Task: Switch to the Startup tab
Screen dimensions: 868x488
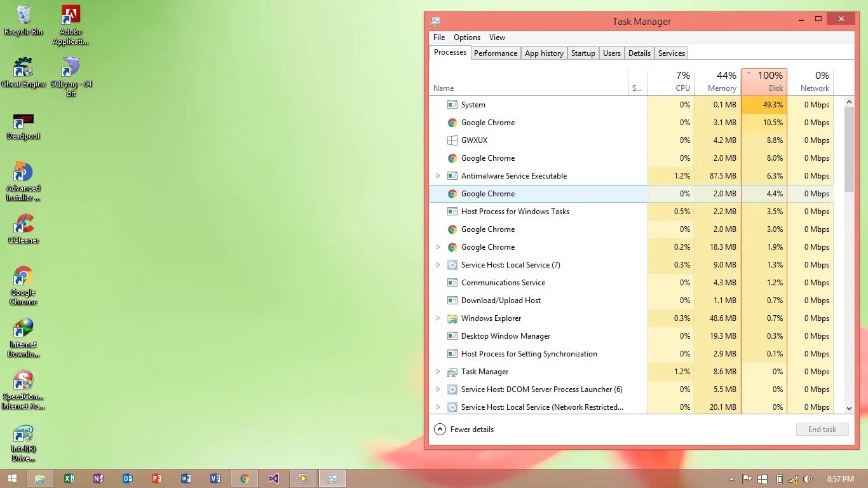Action: click(x=583, y=53)
